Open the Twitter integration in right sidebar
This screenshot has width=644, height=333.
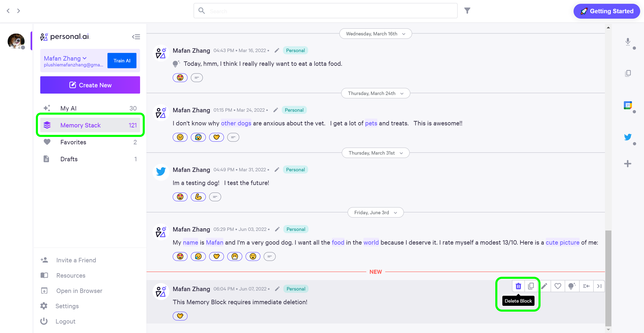[627, 137]
